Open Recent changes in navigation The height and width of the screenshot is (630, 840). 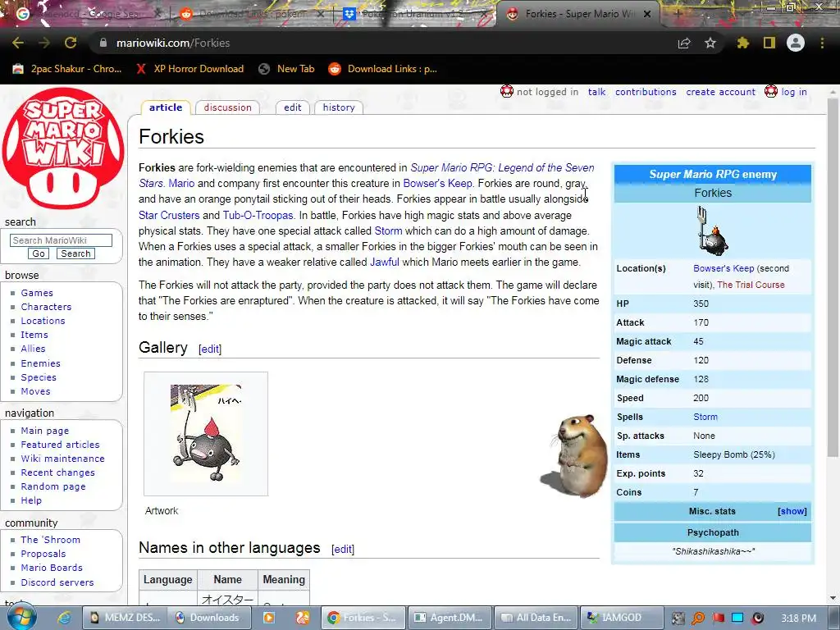tap(57, 472)
